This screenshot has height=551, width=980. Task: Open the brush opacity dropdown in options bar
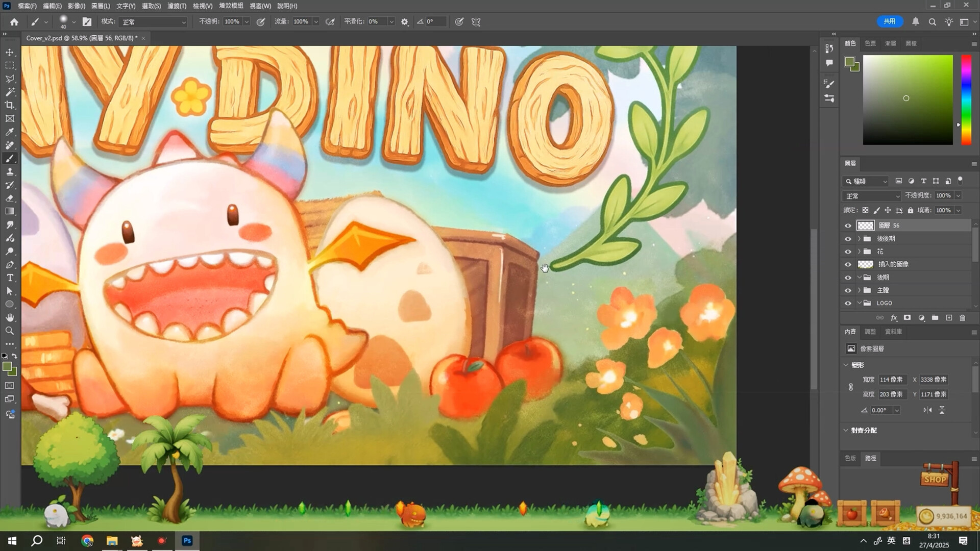[247, 21]
